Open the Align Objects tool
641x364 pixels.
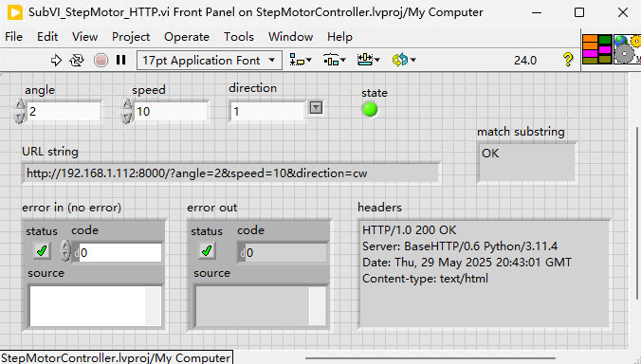coord(300,60)
